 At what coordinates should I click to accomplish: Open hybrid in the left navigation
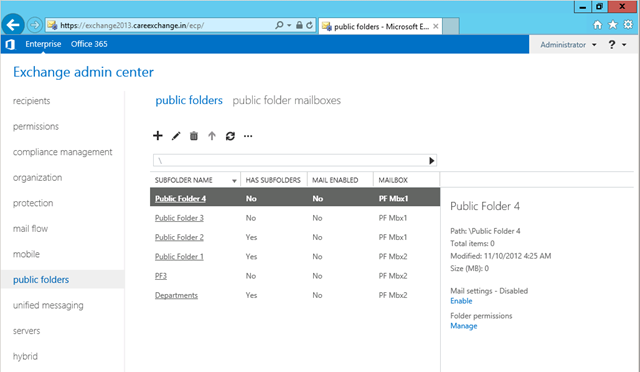coord(25,356)
